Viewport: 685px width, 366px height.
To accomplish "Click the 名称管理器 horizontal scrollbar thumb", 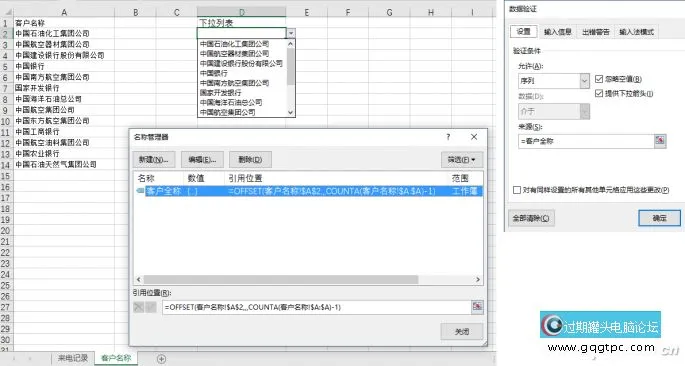I will click(281, 280).
